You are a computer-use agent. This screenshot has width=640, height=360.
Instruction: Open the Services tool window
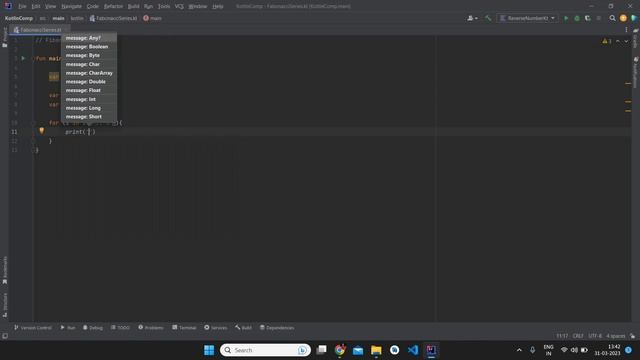click(216, 327)
